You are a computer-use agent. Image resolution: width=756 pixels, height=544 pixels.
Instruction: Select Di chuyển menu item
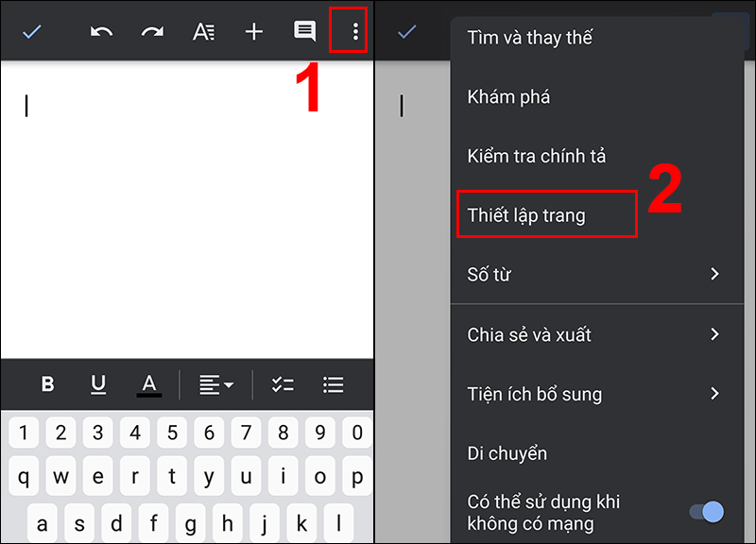(597, 453)
